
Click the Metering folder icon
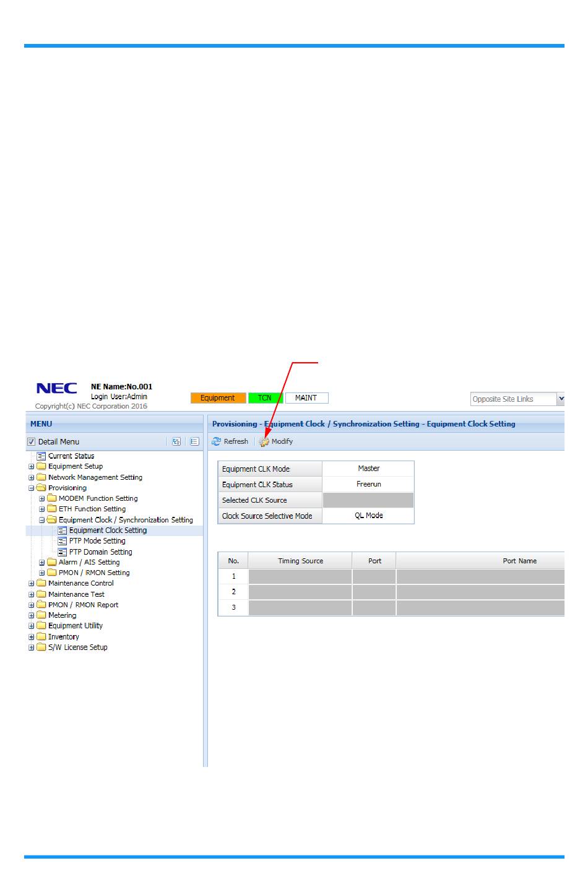(x=41, y=615)
